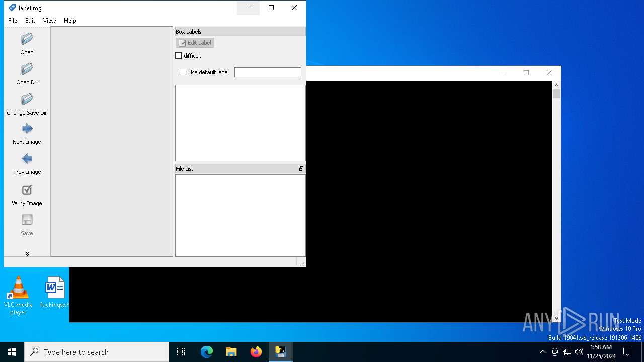The width and height of the screenshot is (644, 362).
Task: Close the labelImg window
Action: click(x=294, y=8)
